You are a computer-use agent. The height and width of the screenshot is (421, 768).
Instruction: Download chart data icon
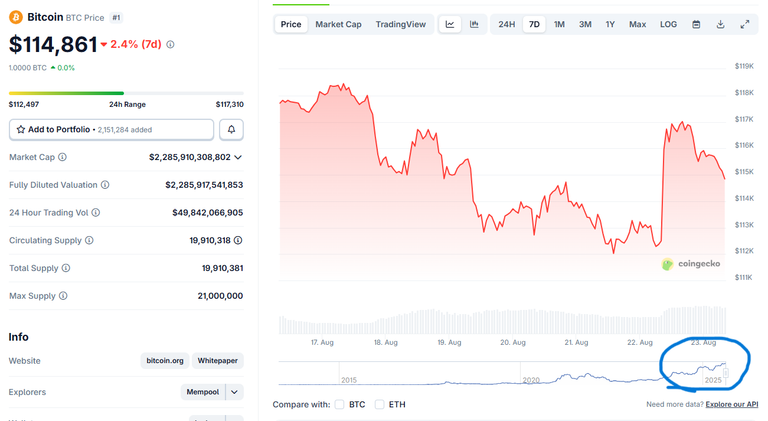(x=720, y=24)
